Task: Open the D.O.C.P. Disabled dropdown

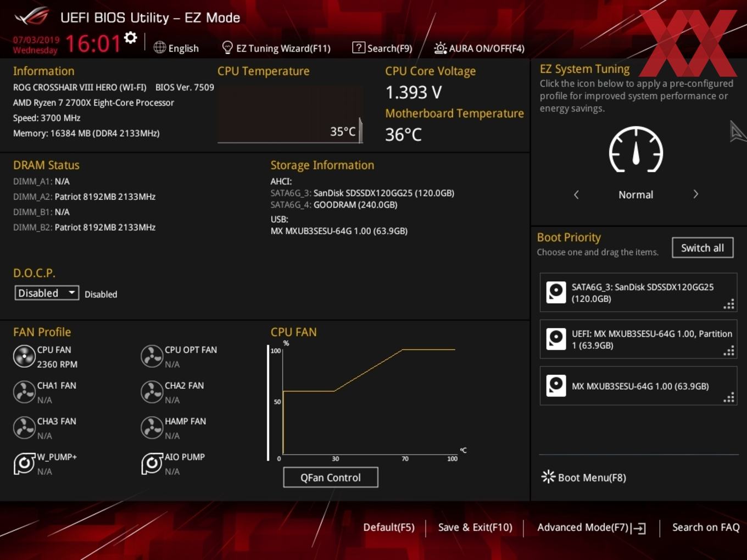Action: coord(47,293)
